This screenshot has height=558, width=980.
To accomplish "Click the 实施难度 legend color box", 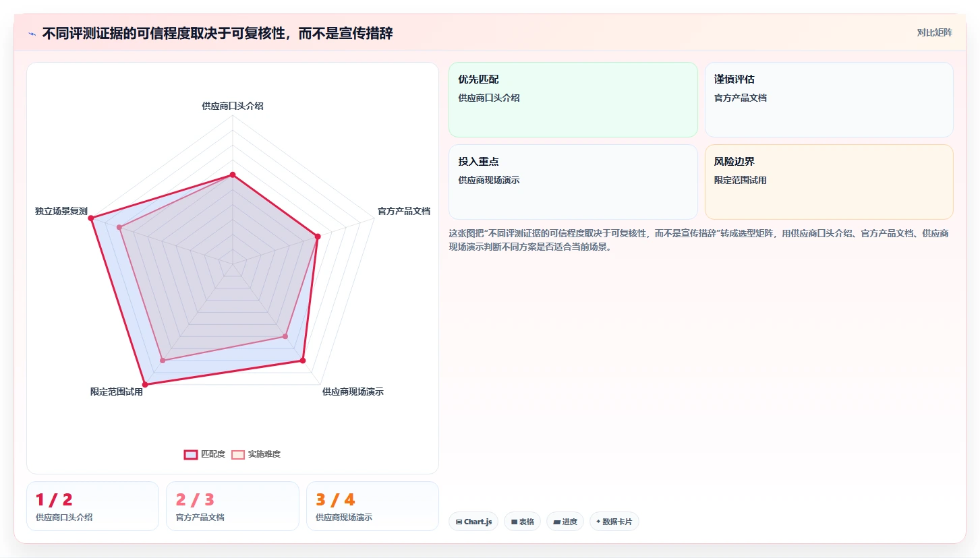I will pos(238,454).
